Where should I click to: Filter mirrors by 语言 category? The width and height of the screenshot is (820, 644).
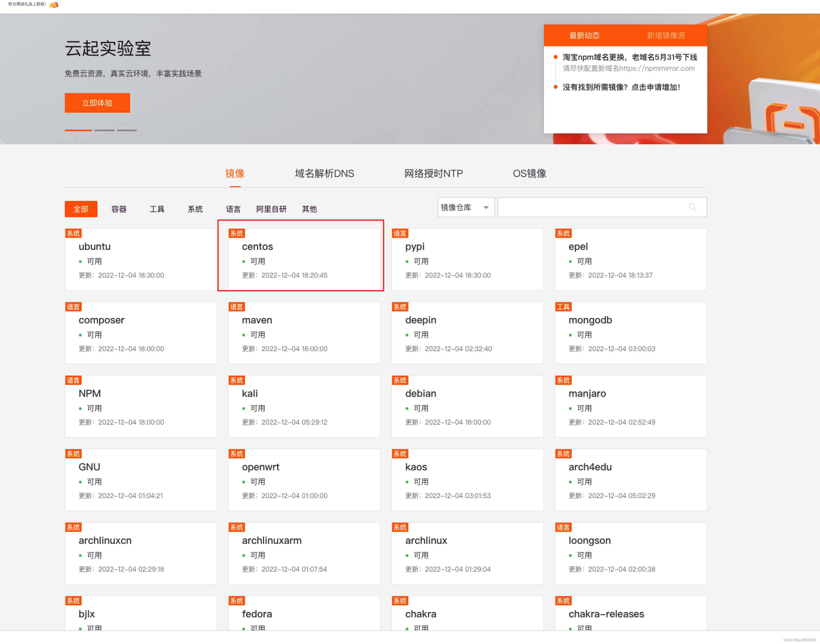coord(233,209)
